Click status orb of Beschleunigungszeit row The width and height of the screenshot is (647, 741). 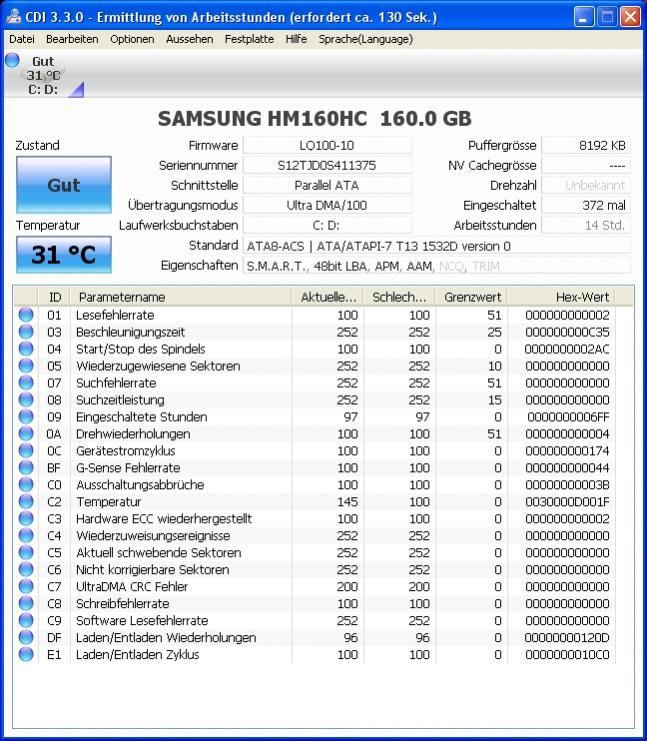26,332
